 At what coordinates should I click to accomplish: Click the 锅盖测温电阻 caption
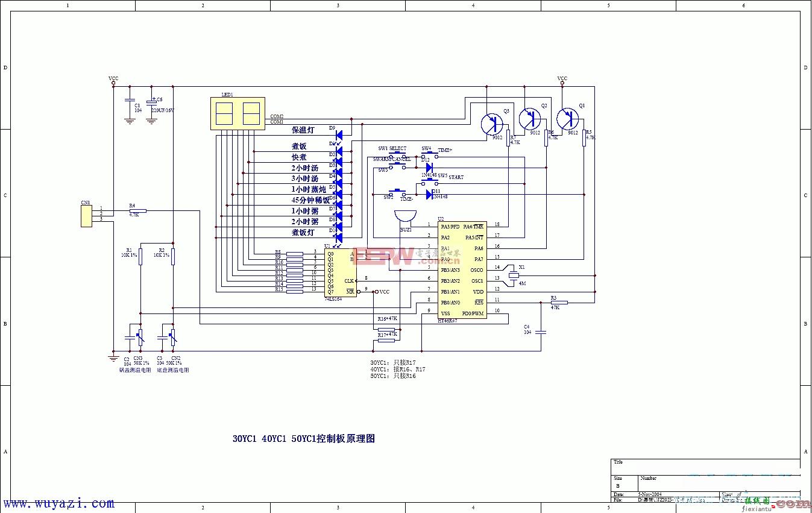coord(135,370)
